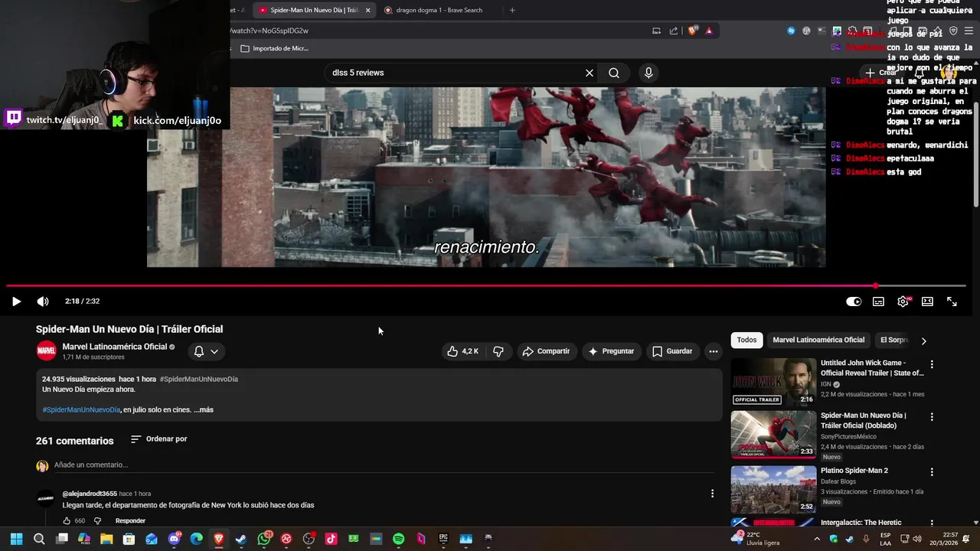980x551 pixels.
Task: Expand description with '...más'
Action: click(x=204, y=410)
